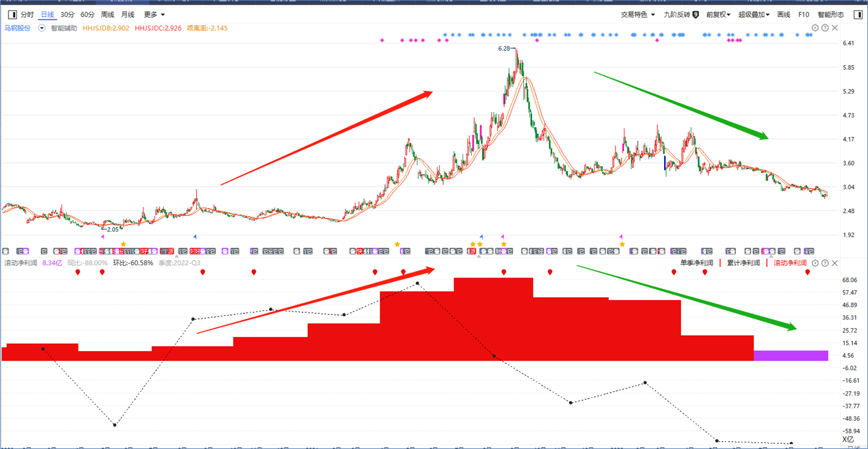
Task: Click the 6.28 peak price label
Action: coord(504,48)
